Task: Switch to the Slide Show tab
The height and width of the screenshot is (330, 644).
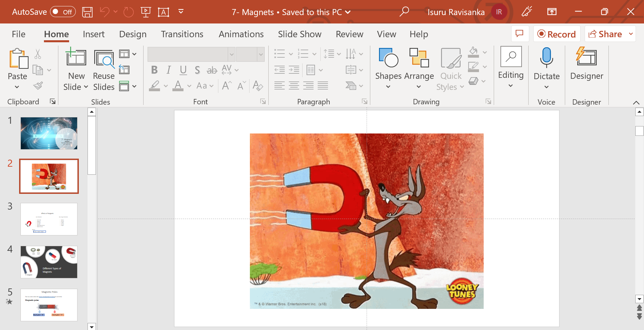Action: tap(300, 34)
